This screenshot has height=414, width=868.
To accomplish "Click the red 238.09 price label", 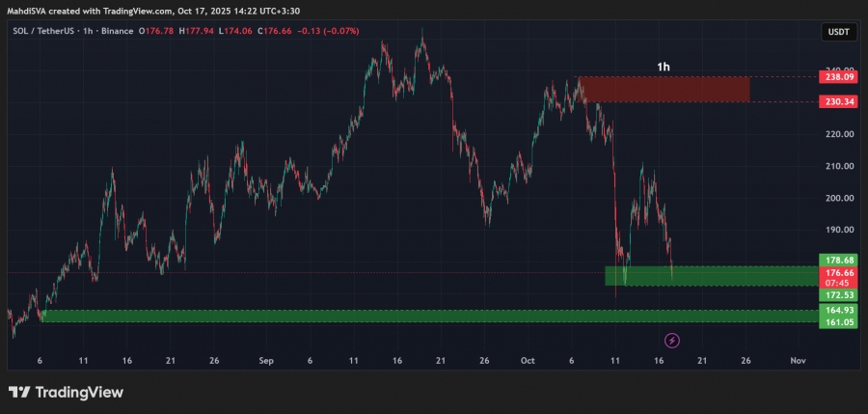I will [835, 76].
